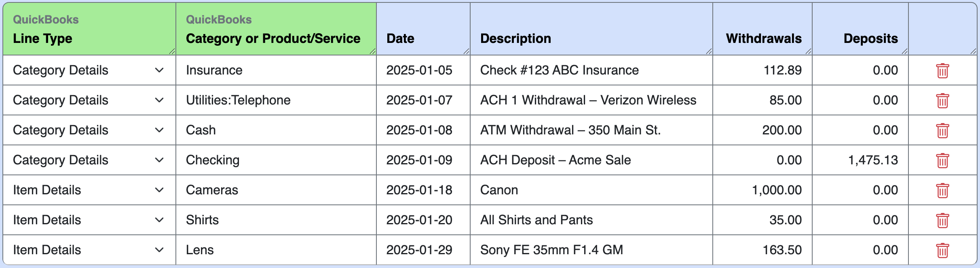Click the 1,475.13 deposit amount cell
The height and width of the screenshot is (268, 980).
pos(860,160)
